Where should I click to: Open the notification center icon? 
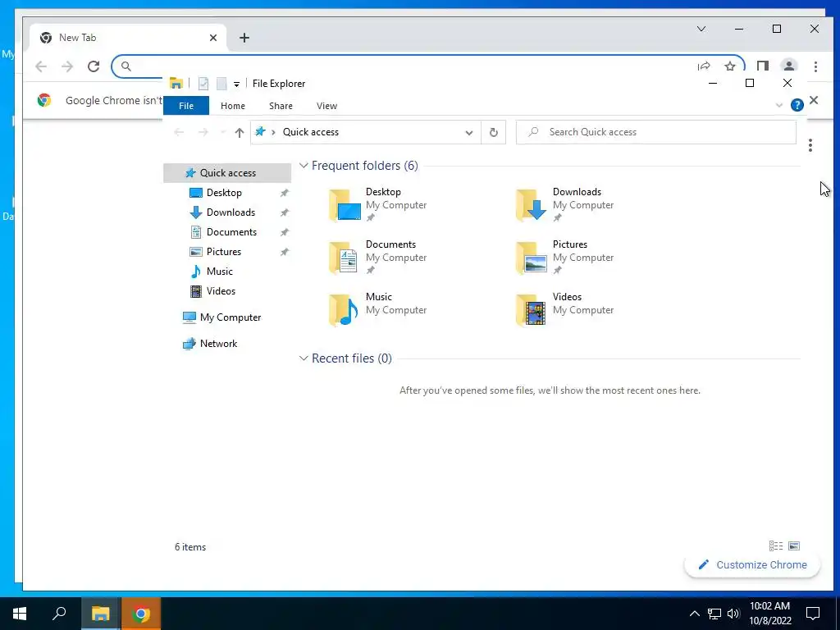(813, 614)
